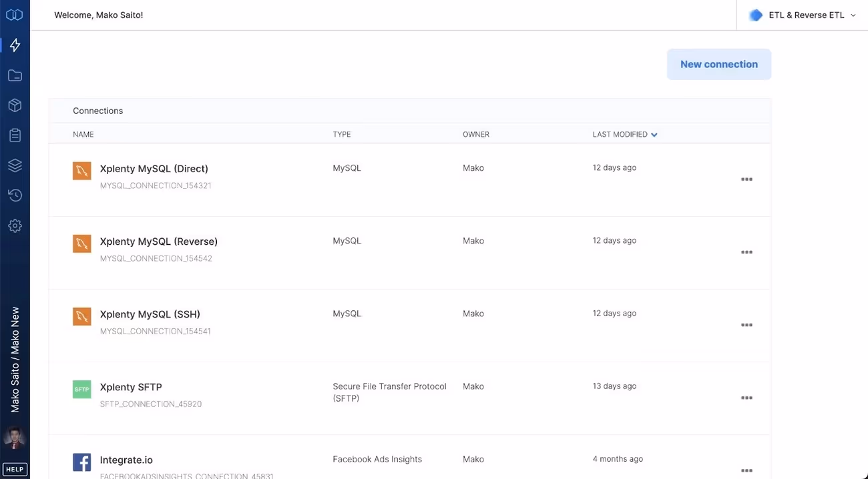Screen dimensions: 868x479
Task: Click the SFTP icon for Xplenty SFTP
Action: tap(81, 389)
